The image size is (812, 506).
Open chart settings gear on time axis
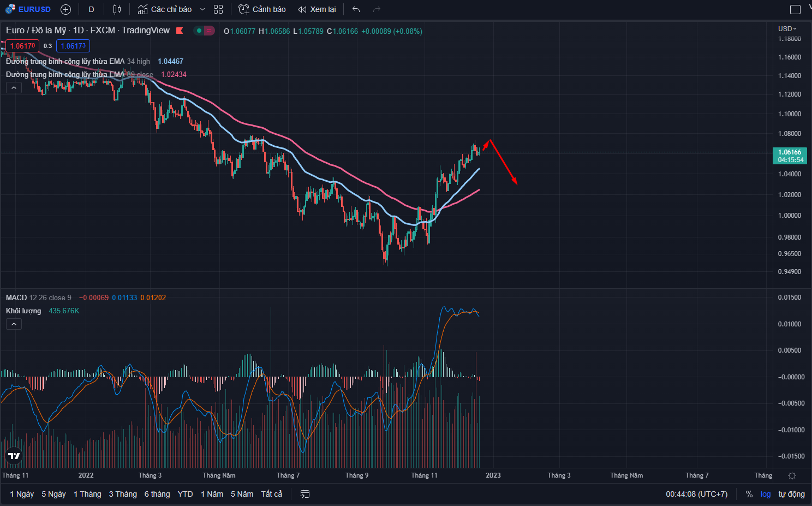click(792, 475)
